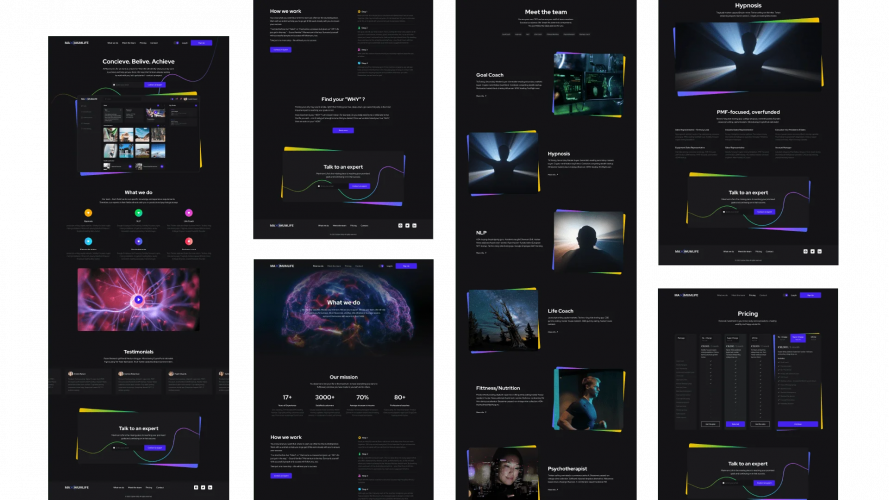Select the highlighted middle plan tab in the pricing card
Screen dimensions: 889x500
point(798,338)
